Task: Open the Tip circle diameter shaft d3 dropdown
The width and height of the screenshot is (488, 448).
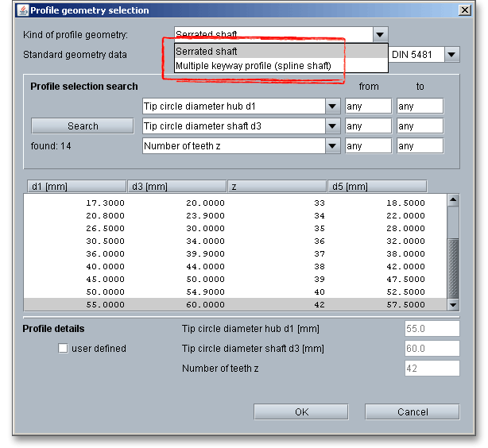Action: pos(332,126)
